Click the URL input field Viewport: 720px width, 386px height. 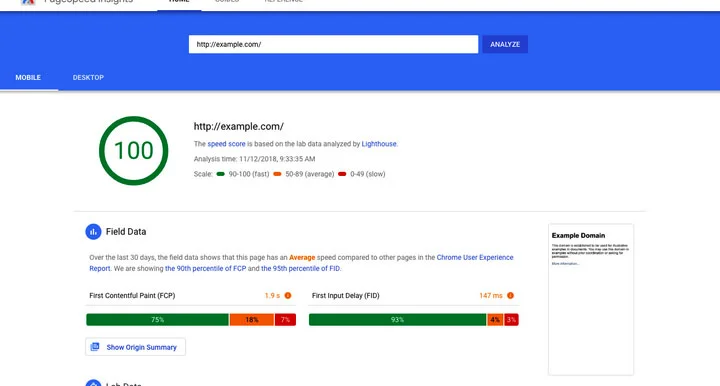coord(333,45)
